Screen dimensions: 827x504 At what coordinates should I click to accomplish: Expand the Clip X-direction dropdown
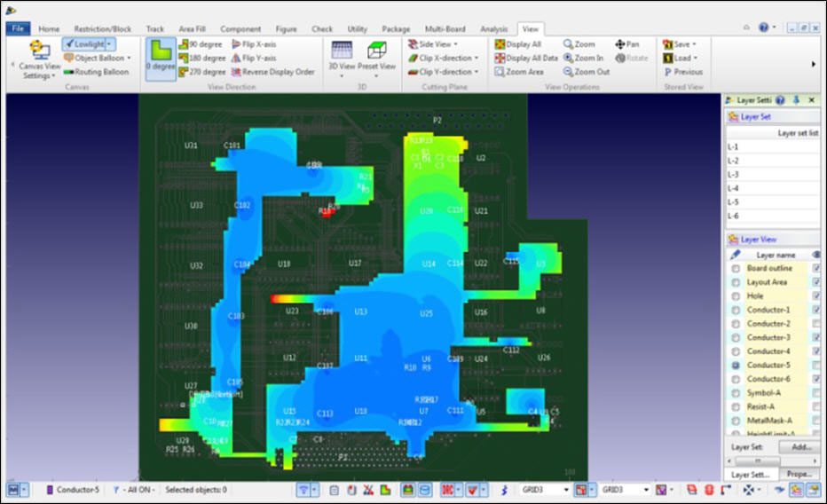(x=477, y=58)
